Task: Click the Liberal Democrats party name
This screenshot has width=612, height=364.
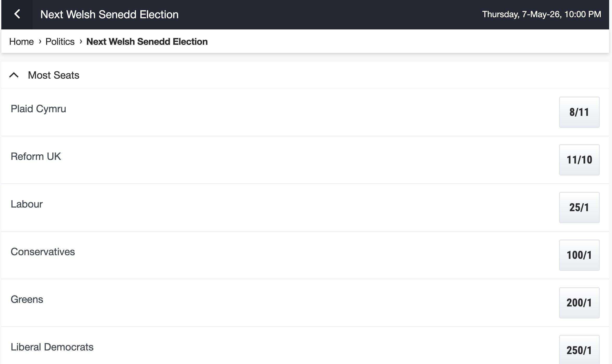Action: (x=52, y=347)
